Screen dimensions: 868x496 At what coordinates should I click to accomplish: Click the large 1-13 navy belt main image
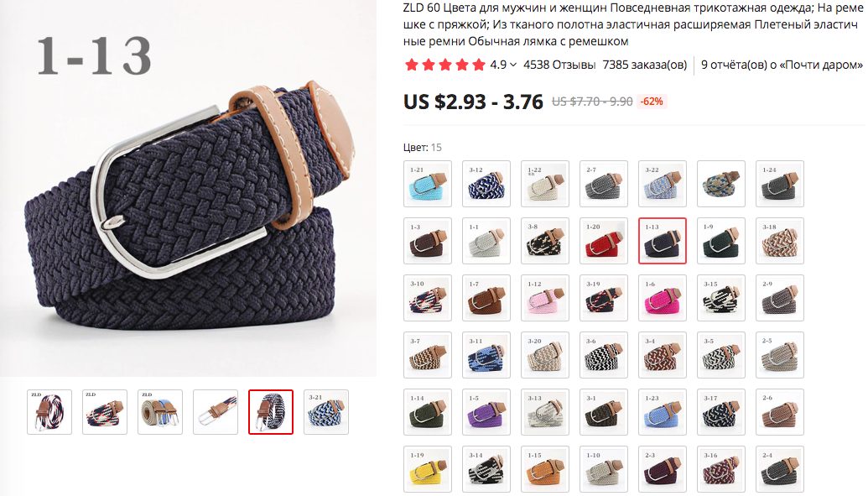point(188,189)
